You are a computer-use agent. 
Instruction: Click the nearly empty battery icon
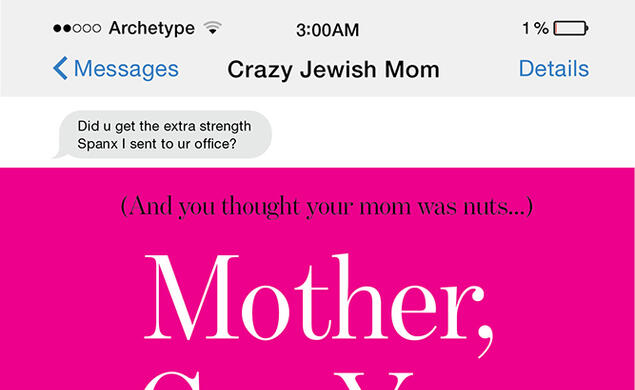point(571,28)
